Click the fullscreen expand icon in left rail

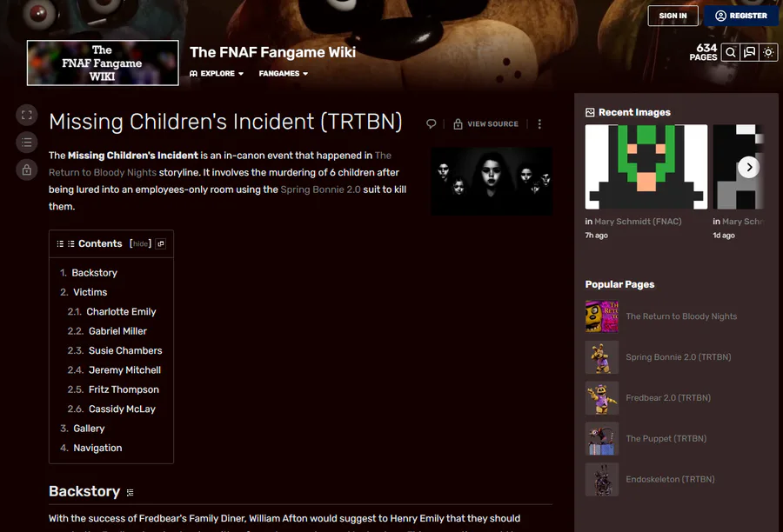click(26, 115)
